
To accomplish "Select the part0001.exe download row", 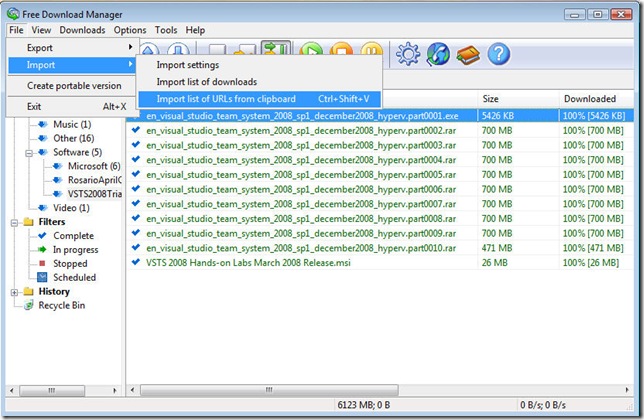I will (380, 116).
